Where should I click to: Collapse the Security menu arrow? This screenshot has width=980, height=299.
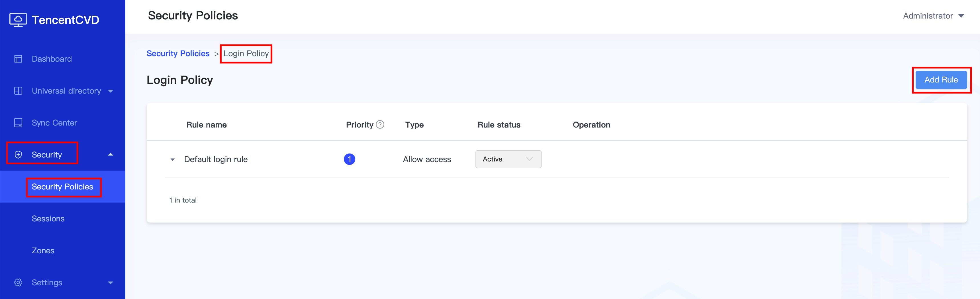[x=111, y=155]
